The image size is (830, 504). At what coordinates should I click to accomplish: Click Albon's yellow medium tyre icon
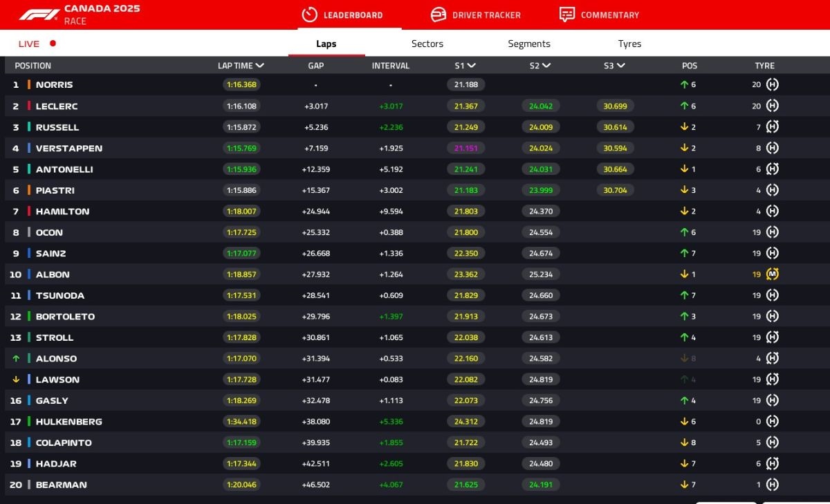pos(773,274)
